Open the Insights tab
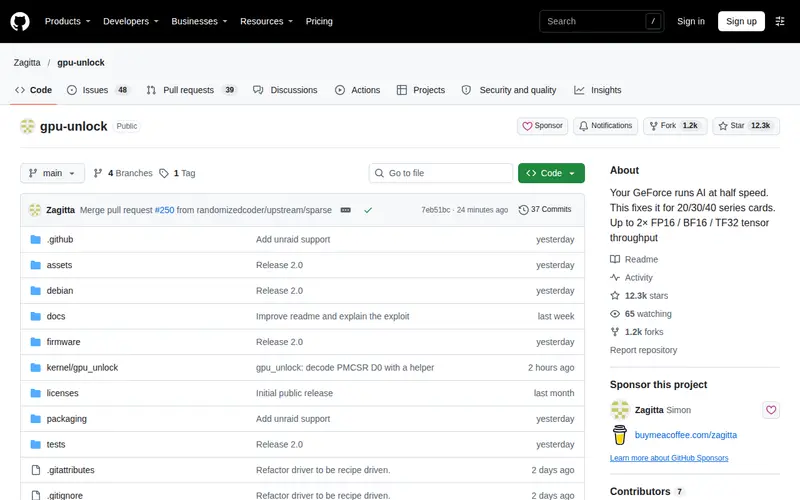The width and height of the screenshot is (800, 500). 598,90
